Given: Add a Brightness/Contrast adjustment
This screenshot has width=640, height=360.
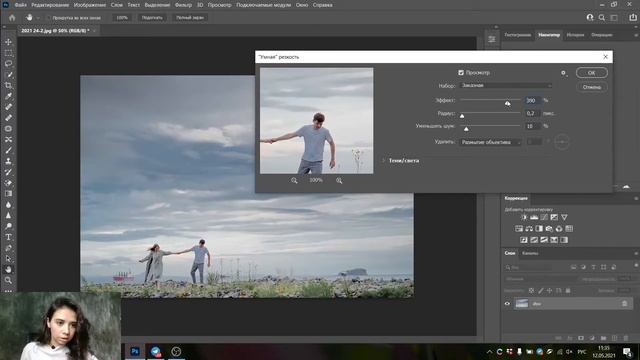Looking at the screenshot, I should (x=524, y=218).
